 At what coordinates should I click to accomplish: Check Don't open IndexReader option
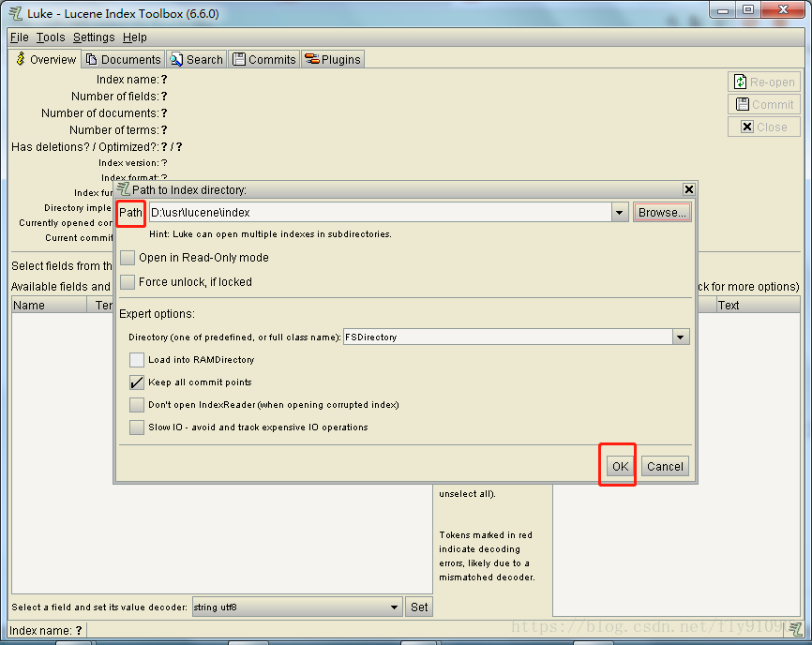click(x=137, y=404)
